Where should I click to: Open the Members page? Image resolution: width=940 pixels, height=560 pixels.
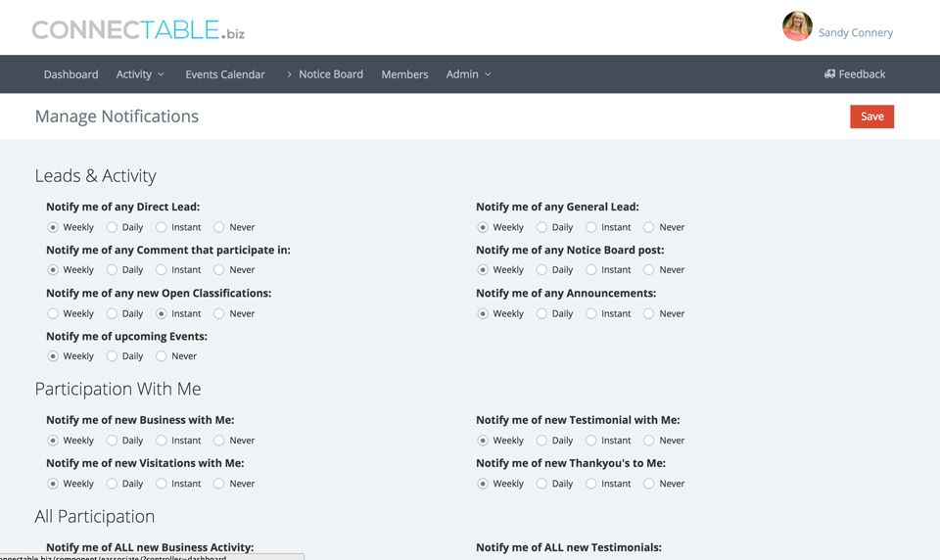click(404, 74)
